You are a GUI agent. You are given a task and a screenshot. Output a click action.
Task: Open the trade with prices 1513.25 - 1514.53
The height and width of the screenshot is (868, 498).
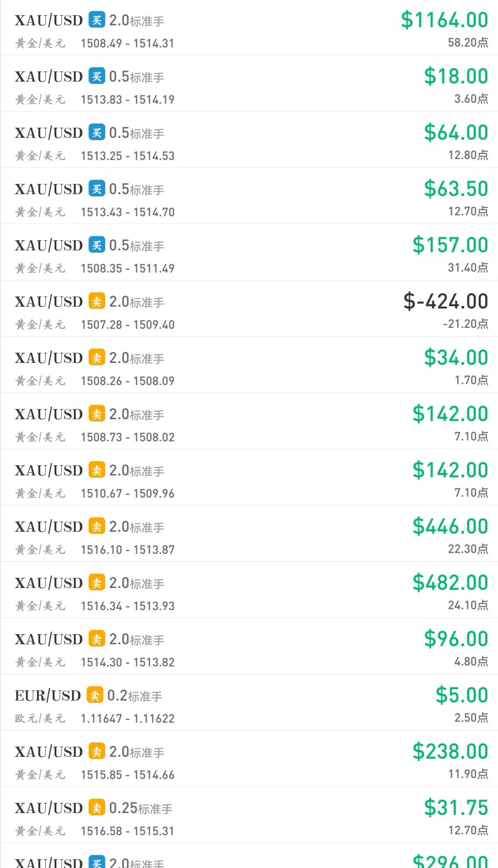coord(249,140)
